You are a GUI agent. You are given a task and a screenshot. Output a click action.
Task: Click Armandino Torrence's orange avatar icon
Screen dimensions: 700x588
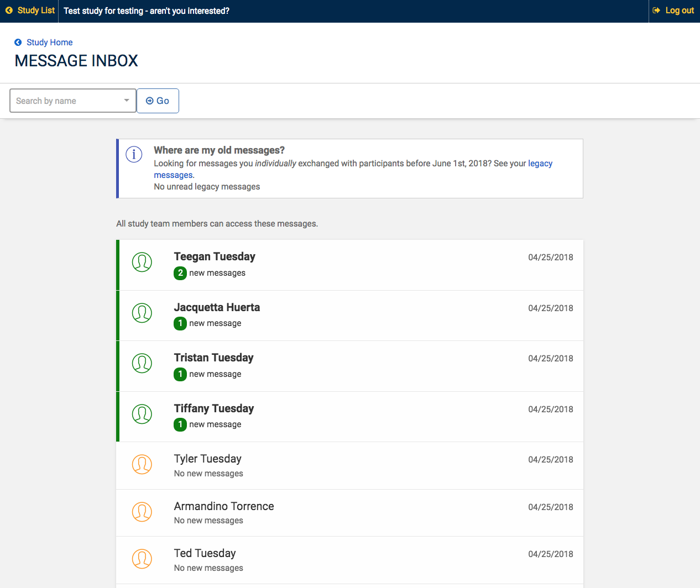(x=142, y=512)
